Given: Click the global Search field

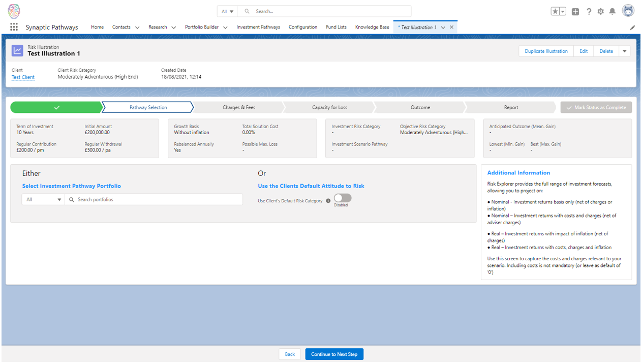Looking at the screenshot, I should pyautogui.click(x=324, y=11).
